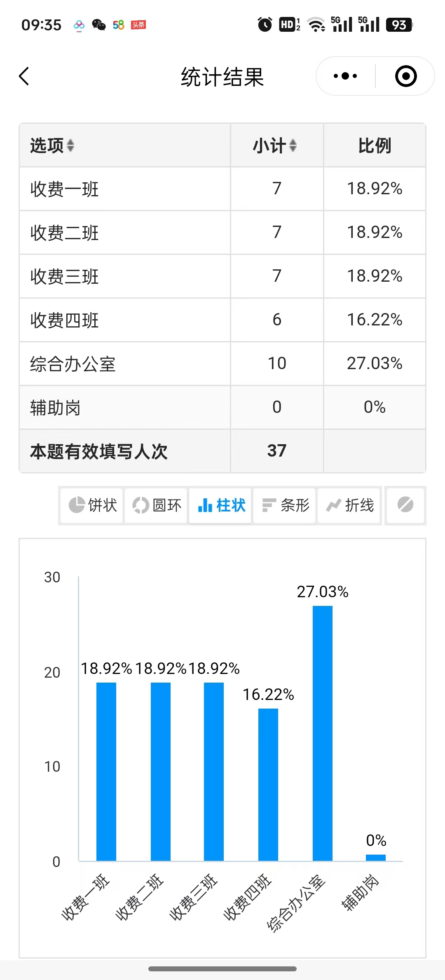Tap the WeChat notification icon in status bar
This screenshot has height=980, width=445.
(x=98, y=25)
